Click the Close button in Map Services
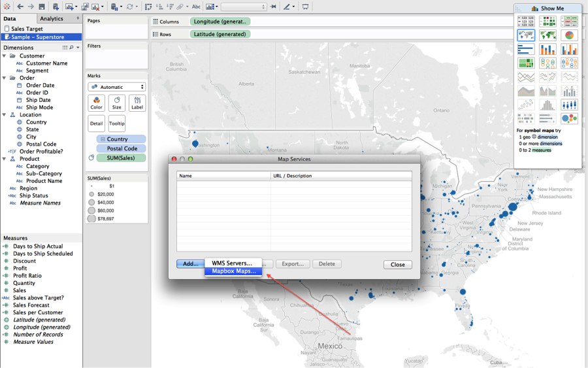This screenshot has height=368, width=588. (x=397, y=265)
